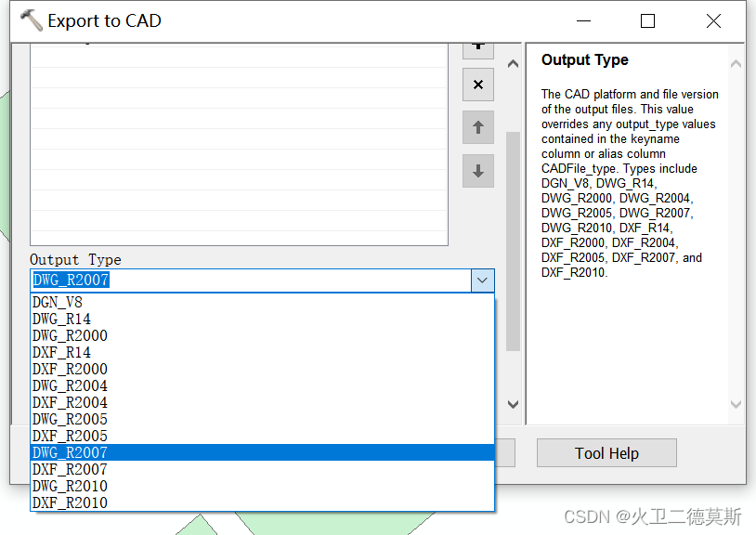Click dialog scrollbar up arrow
756x535 pixels.
[x=513, y=63]
